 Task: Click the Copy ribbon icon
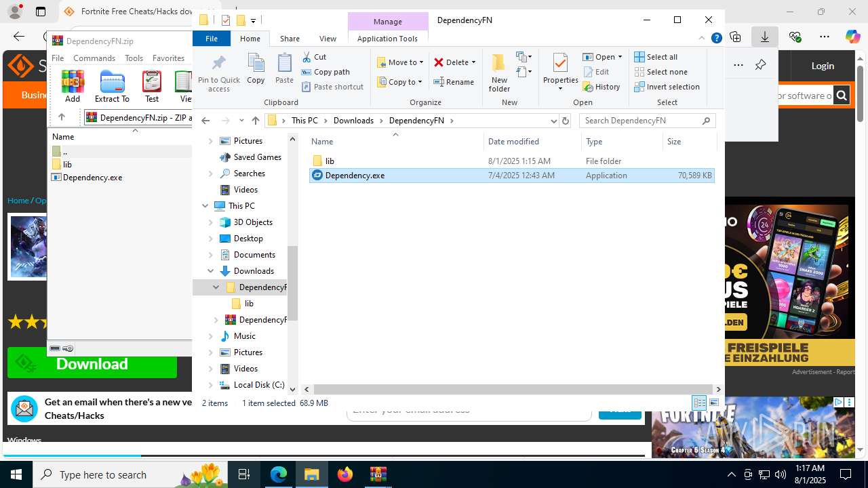(x=256, y=68)
